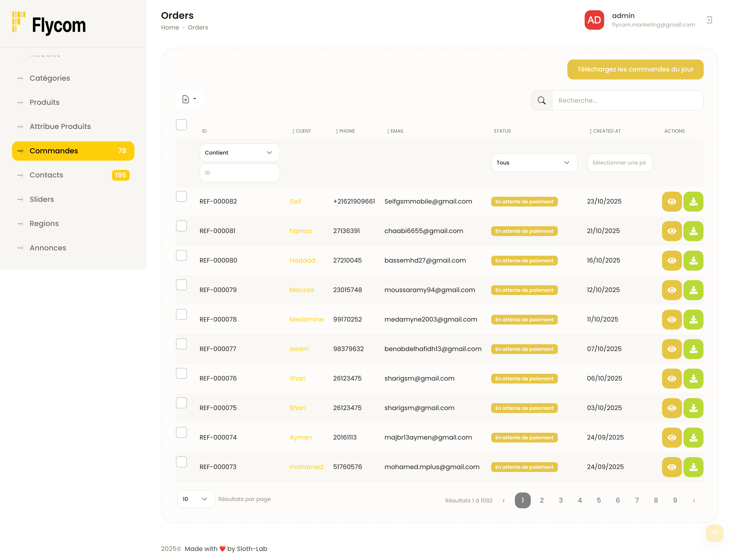Check the row for REF-000082

coord(182,196)
